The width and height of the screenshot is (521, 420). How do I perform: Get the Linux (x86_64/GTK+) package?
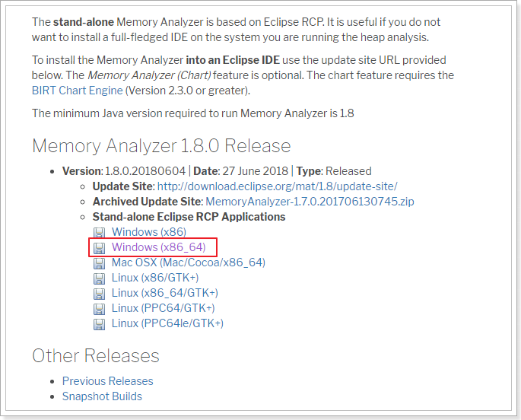pos(165,293)
